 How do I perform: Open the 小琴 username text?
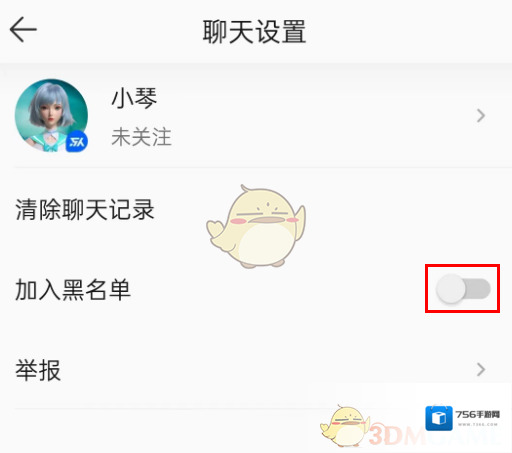coord(134,99)
